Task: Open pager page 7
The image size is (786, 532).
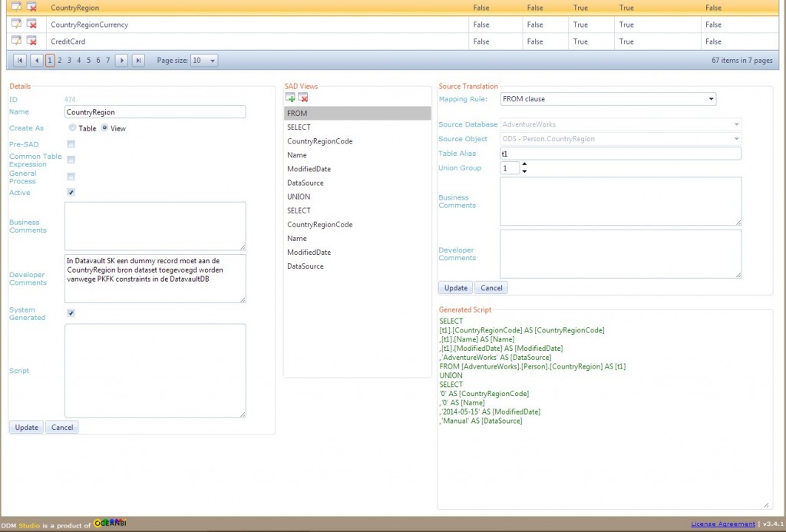Action: point(107,60)
